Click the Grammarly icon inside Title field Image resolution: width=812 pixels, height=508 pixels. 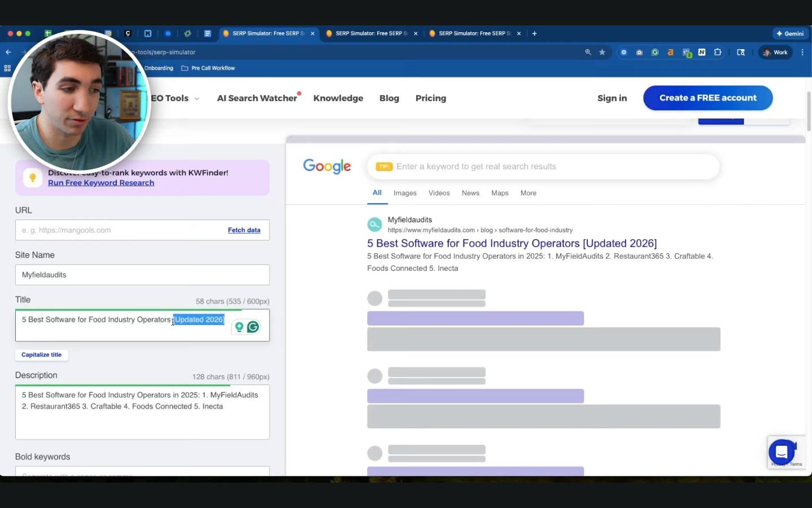click(253, 327)
